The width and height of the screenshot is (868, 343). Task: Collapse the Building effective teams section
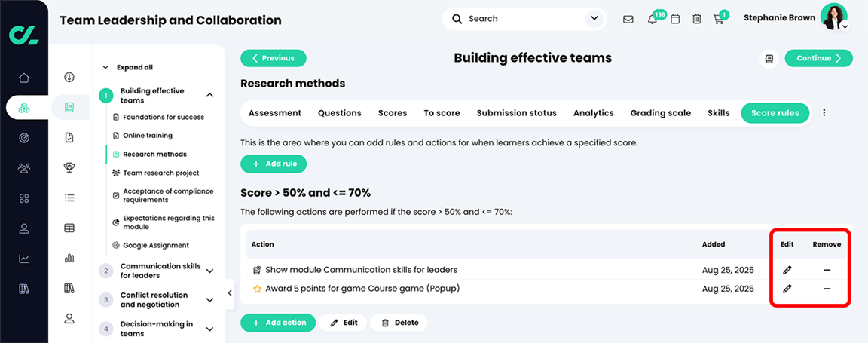click(209, 95)
